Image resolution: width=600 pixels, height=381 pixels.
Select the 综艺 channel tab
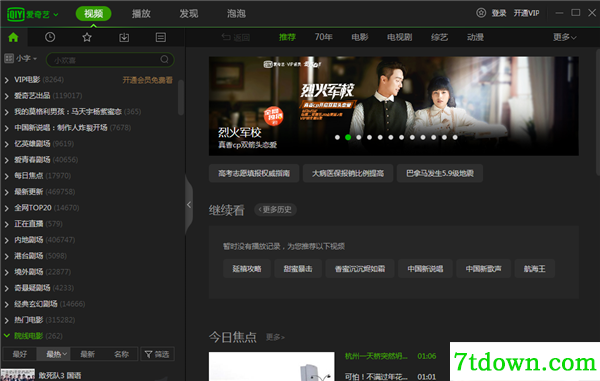[439, 37]
